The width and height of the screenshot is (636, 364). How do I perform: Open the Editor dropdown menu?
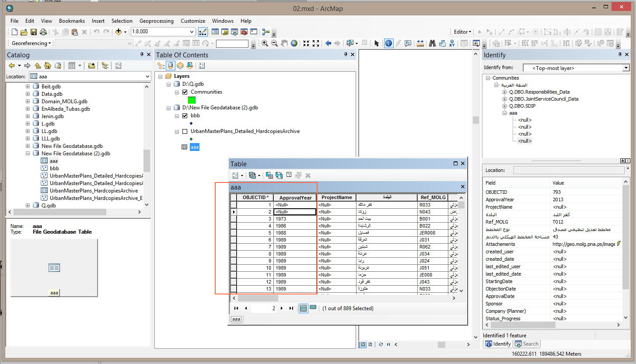pos(463,31)
